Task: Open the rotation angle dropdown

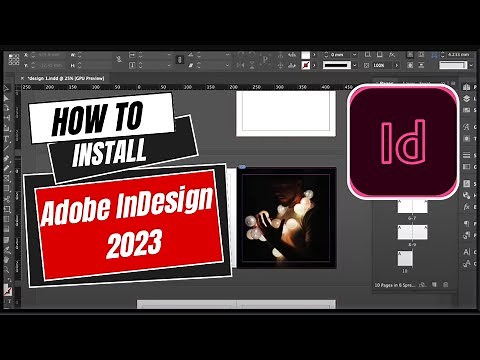Action: click(x=228, y=55)
